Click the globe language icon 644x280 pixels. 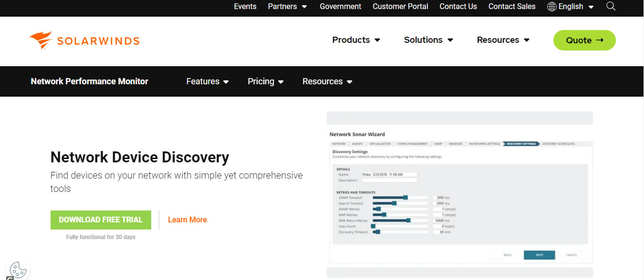tap(551, 6)
